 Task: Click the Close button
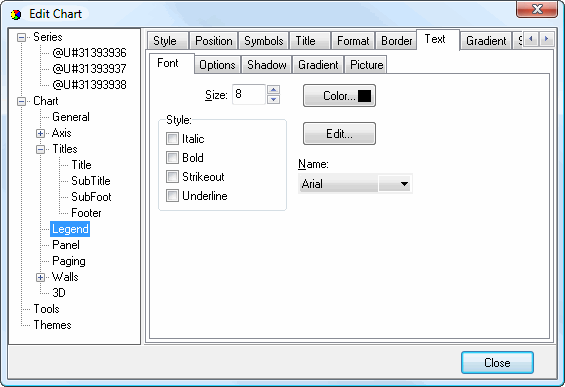[x=497, y=362]
